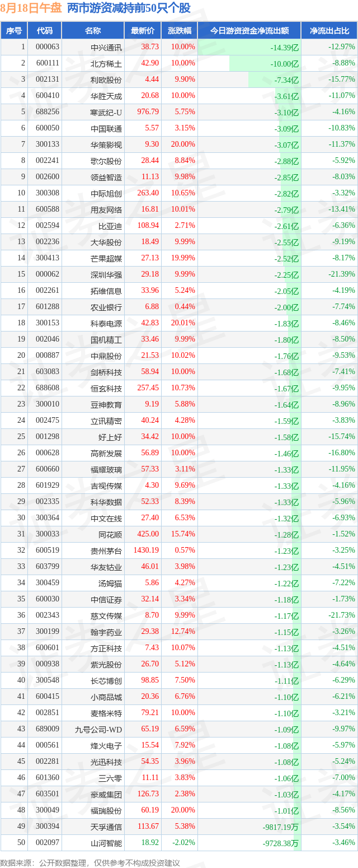Image resolution: width=358 pixels, height=868 pixels.
Task: Click the 数据来源 disclaimer footer text
Action: (90, 862)
